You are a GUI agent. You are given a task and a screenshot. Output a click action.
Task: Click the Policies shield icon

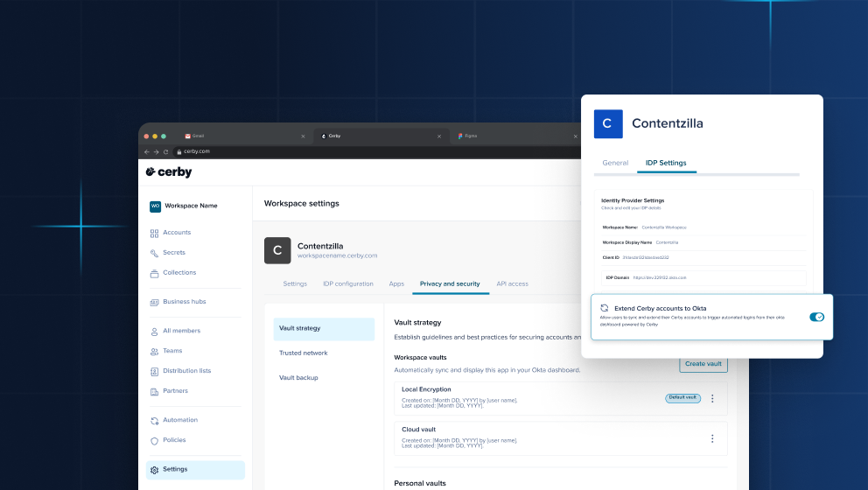point(155,440)
